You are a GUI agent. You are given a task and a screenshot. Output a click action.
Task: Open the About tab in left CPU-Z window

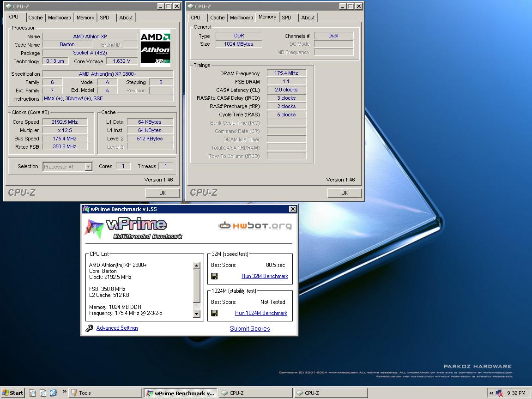point(126,18)
